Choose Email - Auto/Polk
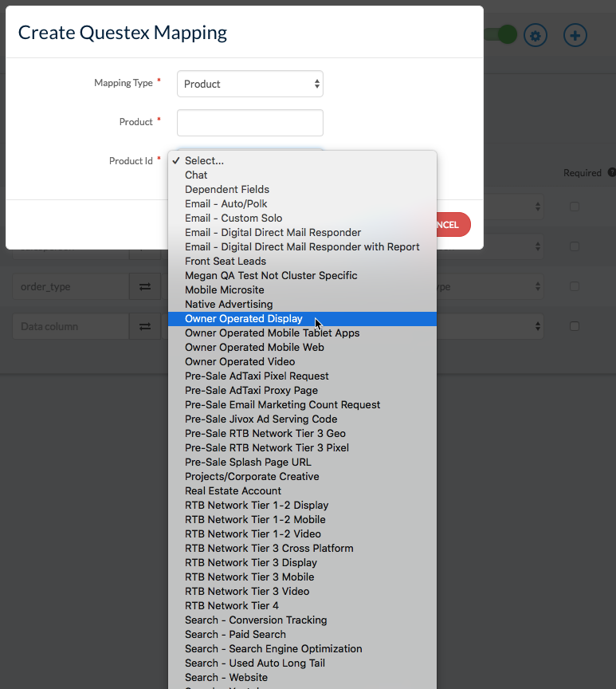 pyautogui.click(x=302, y=204)
